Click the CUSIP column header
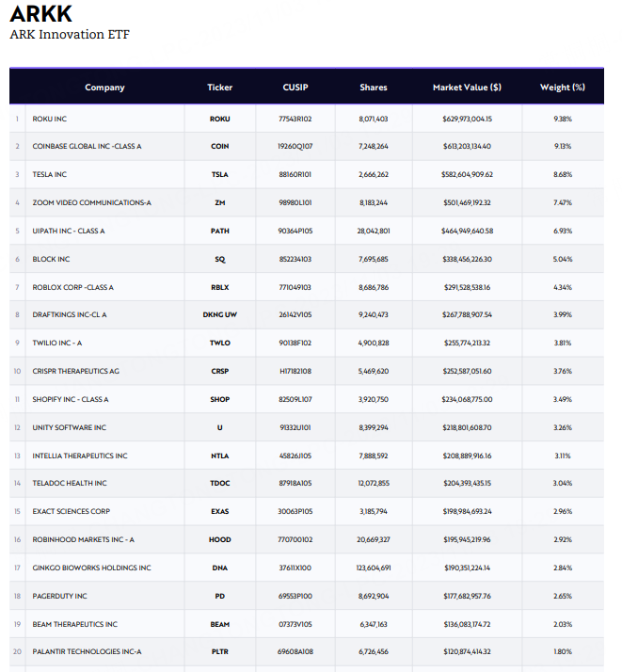This screenshot has width=622, height=672. [295, 88]
